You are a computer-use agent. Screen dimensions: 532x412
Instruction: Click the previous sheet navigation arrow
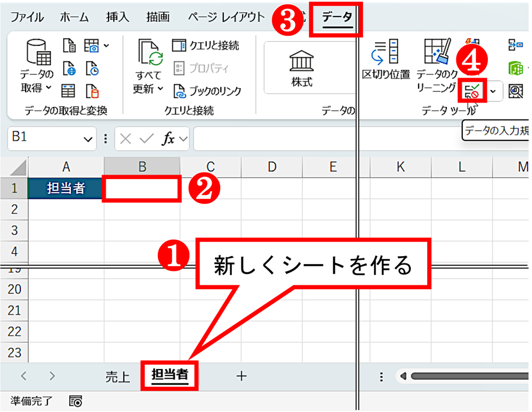(x=23, y=376)
